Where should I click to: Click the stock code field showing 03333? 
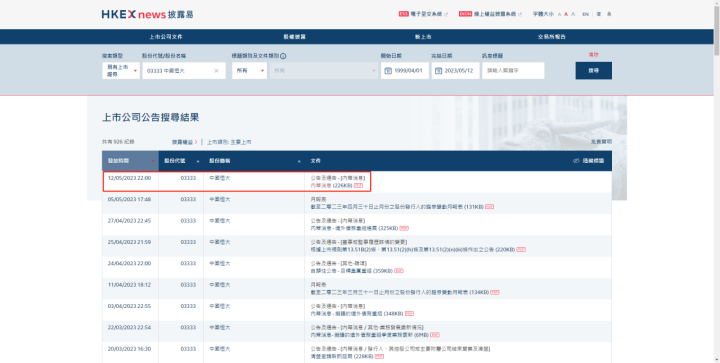point(184,71)
